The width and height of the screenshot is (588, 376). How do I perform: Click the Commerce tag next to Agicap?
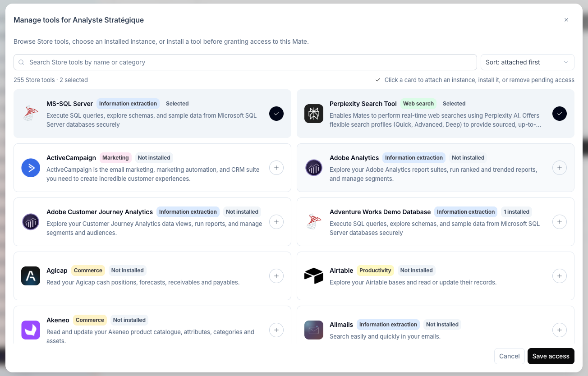88,271
